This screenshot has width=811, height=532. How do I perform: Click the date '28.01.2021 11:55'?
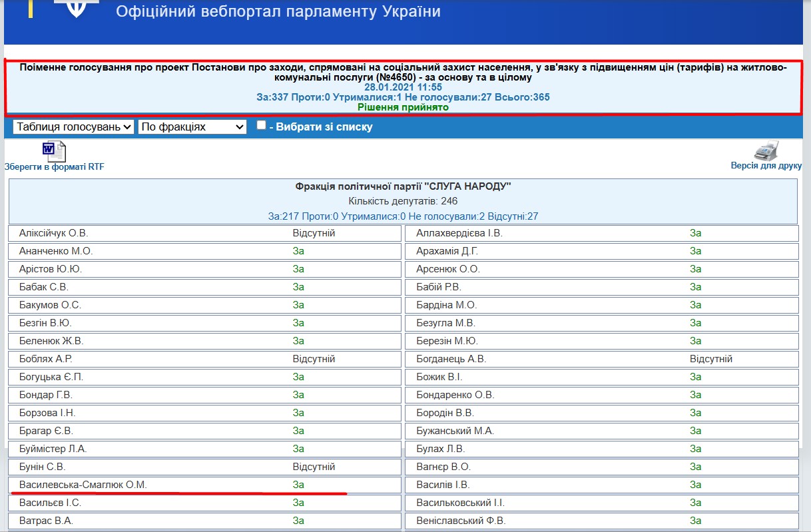click(x=404, y=87)
